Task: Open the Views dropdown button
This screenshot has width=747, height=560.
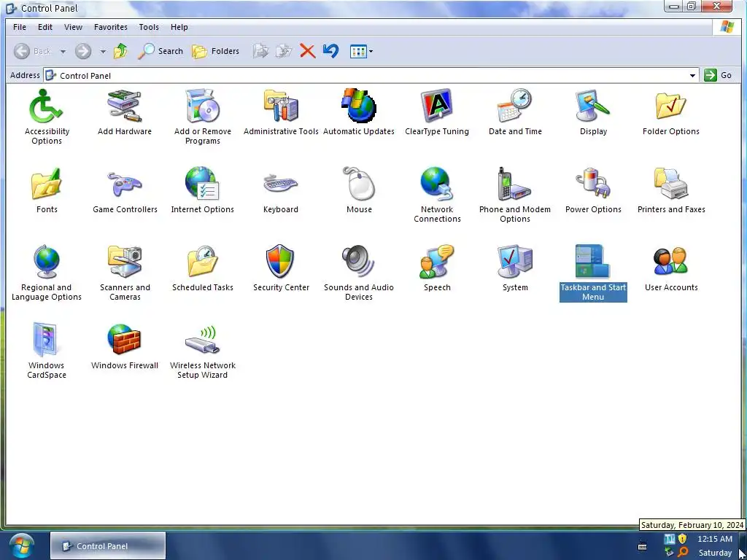Action: (x=362, y=51)
